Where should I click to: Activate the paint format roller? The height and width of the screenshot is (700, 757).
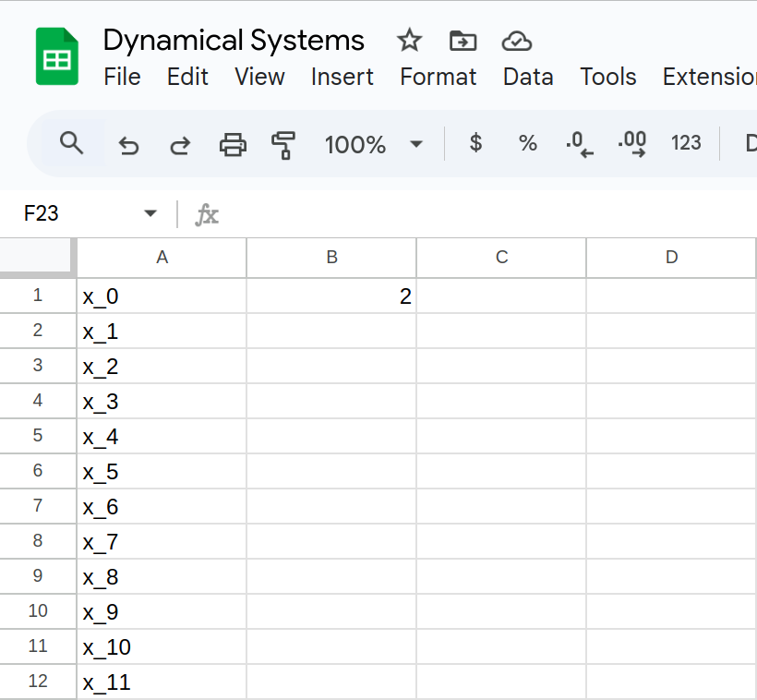coord(283,144)
